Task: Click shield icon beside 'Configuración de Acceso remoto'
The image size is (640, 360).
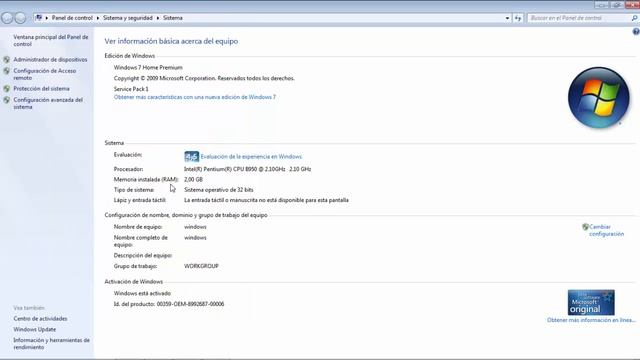Action: point(7,71)
